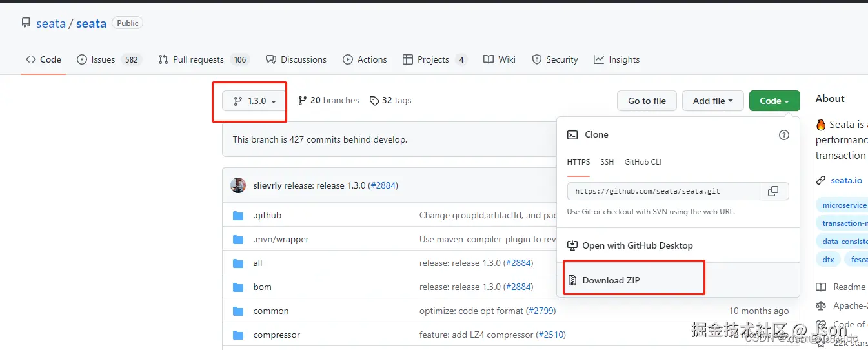Open #2510 link in compressor row
The width and height of the screenshot is (868, 350).
click(x=550, y=335)
